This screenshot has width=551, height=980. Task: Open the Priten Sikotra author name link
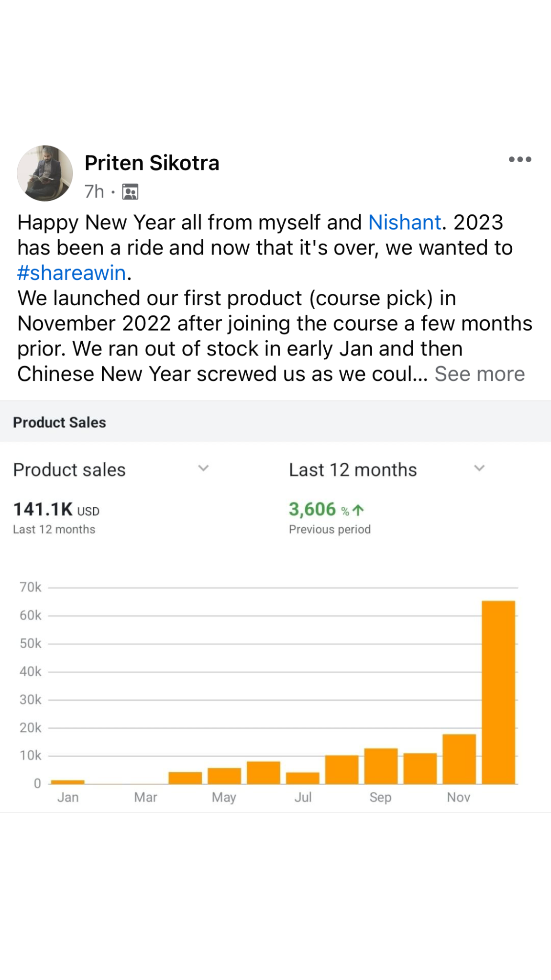click(x=152, y=163)
